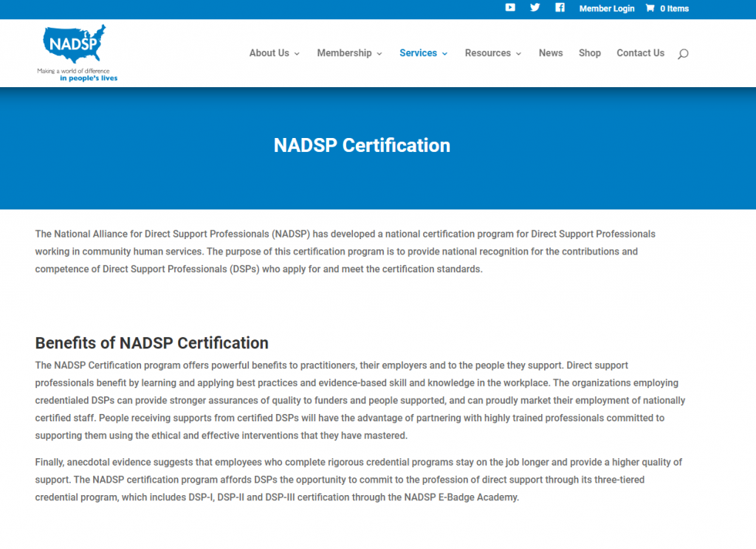Select Contact Us in the navigation

(x=640, y=53)
